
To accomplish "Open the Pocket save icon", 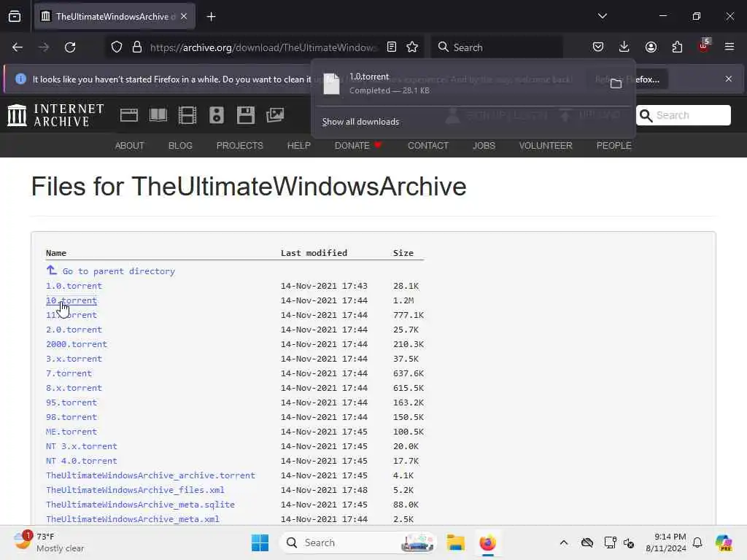I will tap(598, 47).
